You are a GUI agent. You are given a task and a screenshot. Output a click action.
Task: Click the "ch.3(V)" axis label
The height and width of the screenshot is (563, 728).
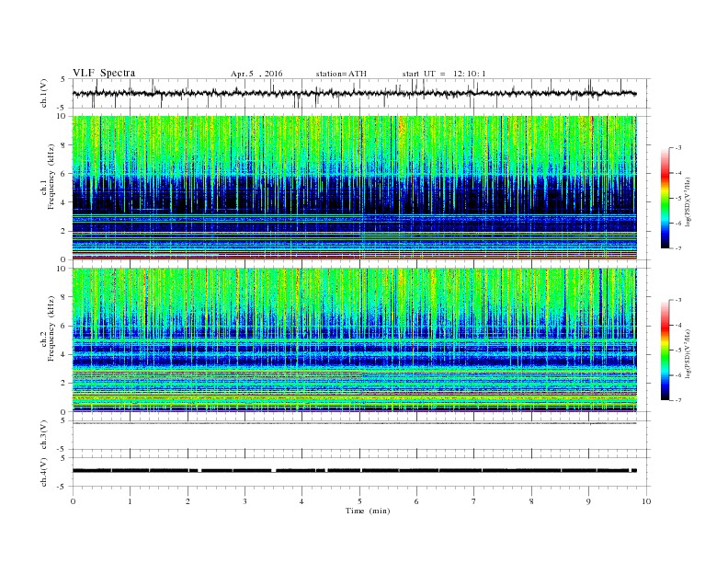tap(44, 435)
